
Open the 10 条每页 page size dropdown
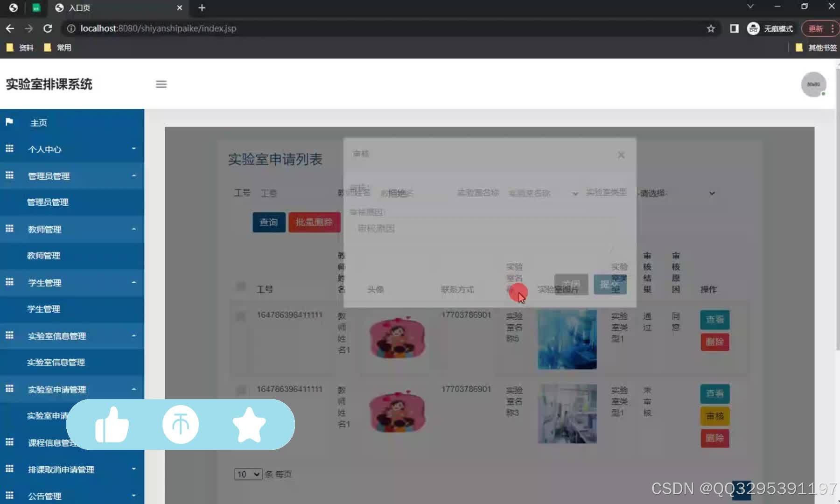(x=248, y=474)
